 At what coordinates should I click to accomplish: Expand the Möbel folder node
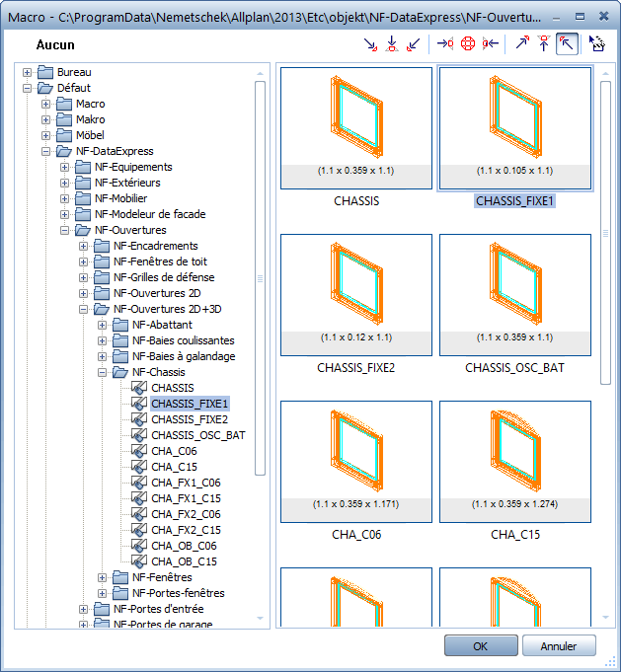[45, 135]
